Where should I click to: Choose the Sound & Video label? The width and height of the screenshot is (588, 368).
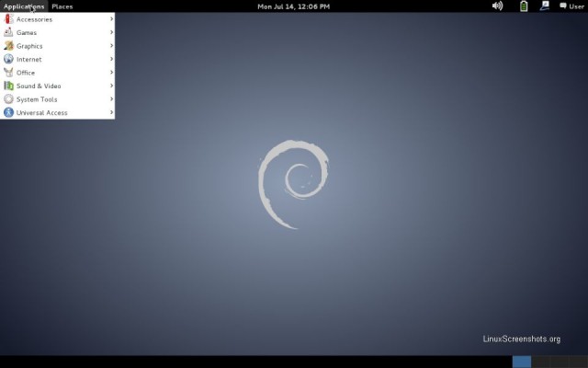coord(39,86)
